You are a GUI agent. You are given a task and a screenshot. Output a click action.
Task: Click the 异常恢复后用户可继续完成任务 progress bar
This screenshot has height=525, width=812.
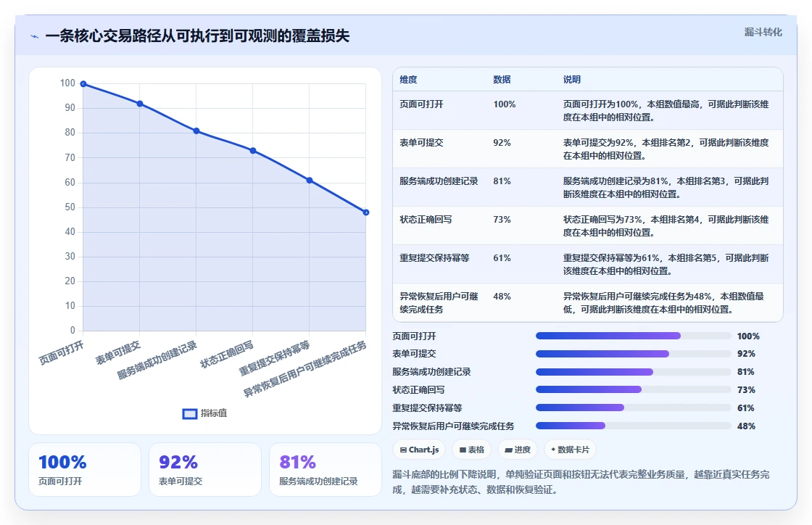coord(634,426)
